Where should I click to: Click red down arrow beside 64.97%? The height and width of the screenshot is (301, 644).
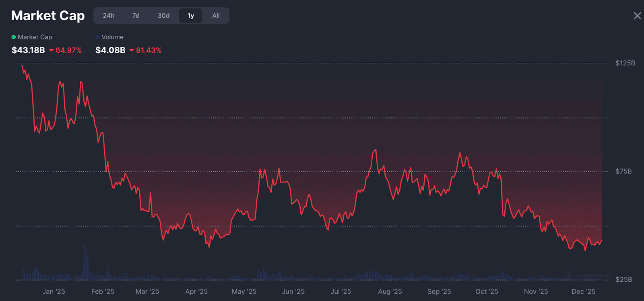click(51, 50)
